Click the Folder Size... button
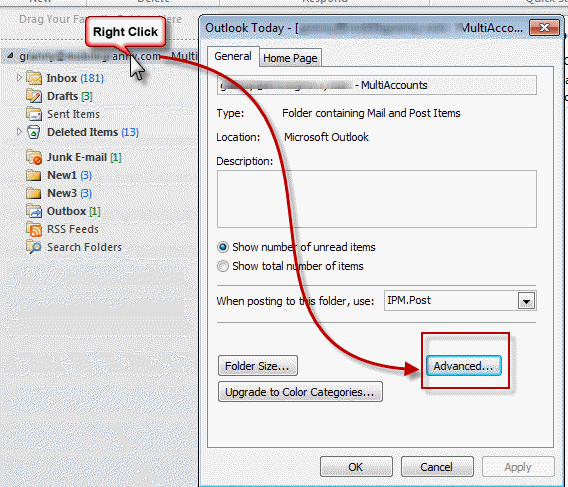 click(x=258, y=366)
